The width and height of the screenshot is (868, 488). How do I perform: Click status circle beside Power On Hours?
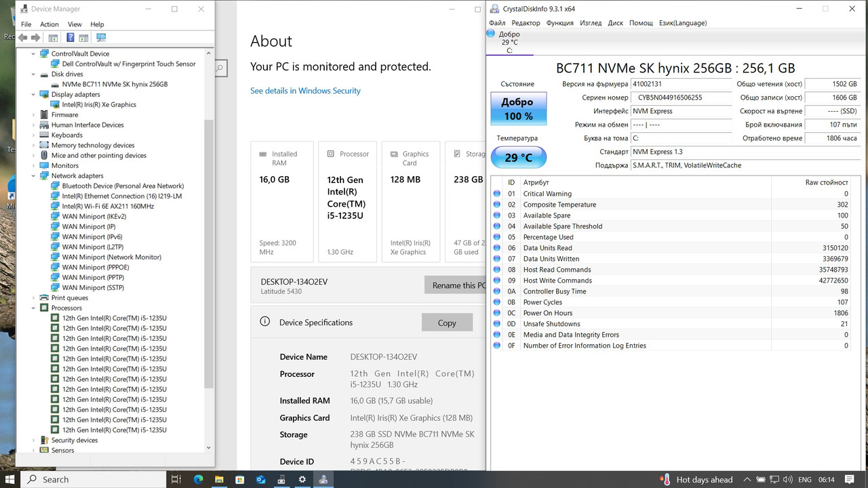(497, 313)
